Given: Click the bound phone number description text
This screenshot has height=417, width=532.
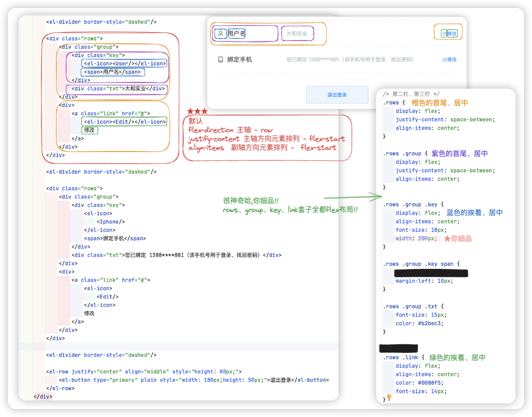Looking at the screenshot, I should point(350,60).
